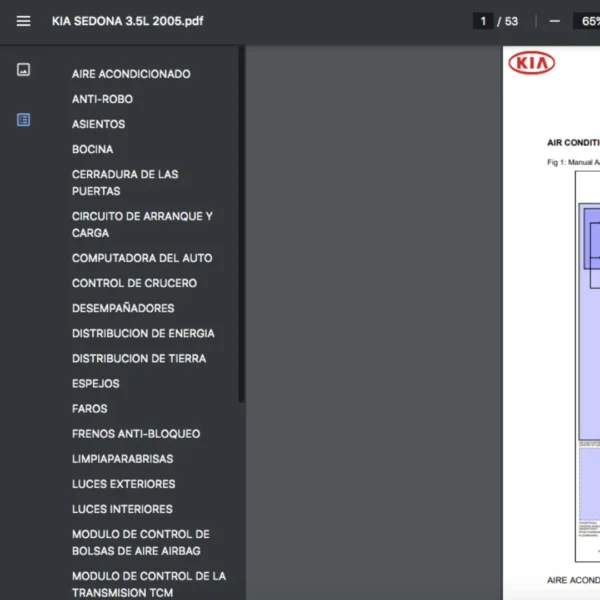
Task: Select CIRCUITO DE ARRANQUE Y CARGA
Action: [x=142, y=225]
